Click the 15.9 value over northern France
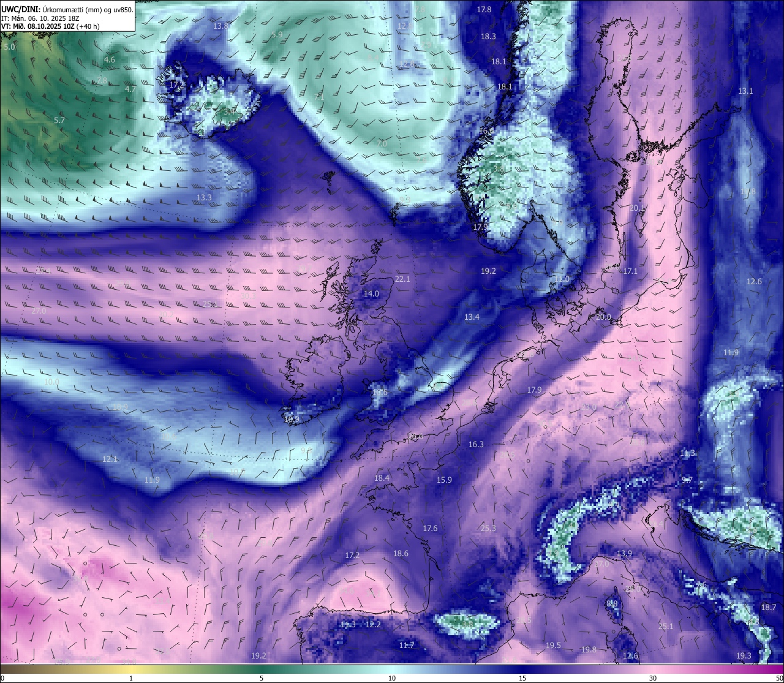This screenshot has width=784, height=683. 444,480
